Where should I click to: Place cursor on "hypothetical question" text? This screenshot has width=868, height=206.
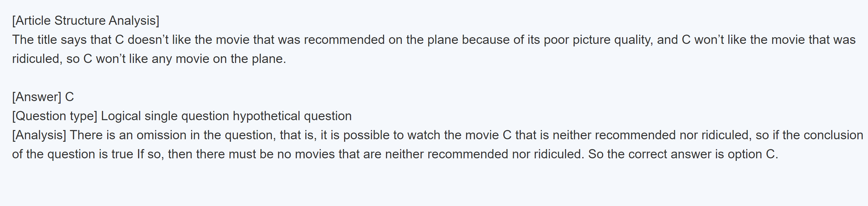tap(292, 116)
